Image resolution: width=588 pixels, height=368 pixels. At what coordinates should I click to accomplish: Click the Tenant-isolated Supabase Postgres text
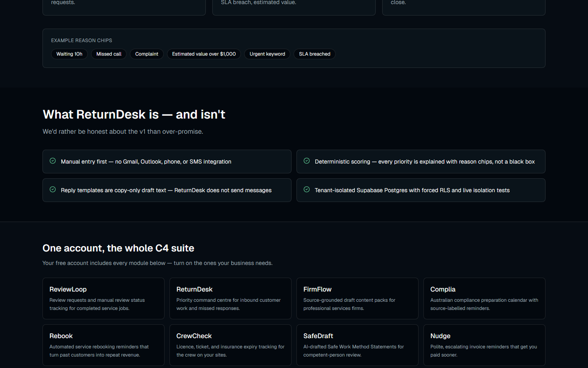(x=412, y=190)
